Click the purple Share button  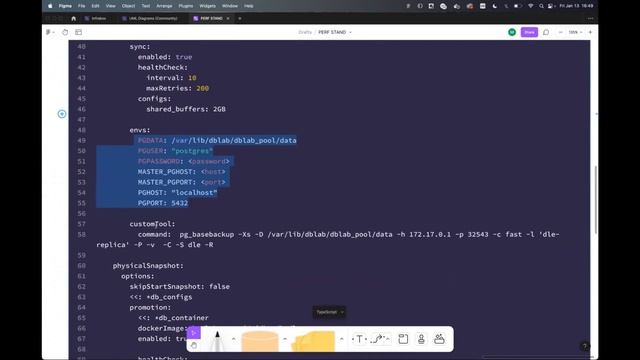[529, 32]
